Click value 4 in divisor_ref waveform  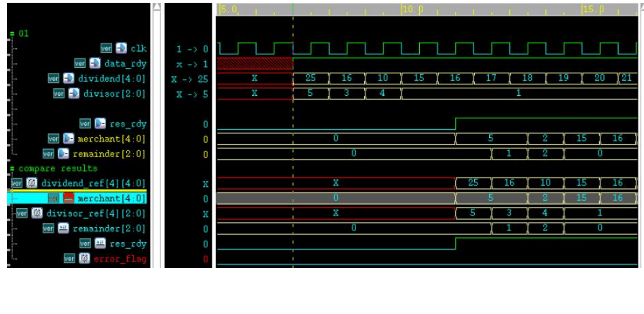(545, 212)
